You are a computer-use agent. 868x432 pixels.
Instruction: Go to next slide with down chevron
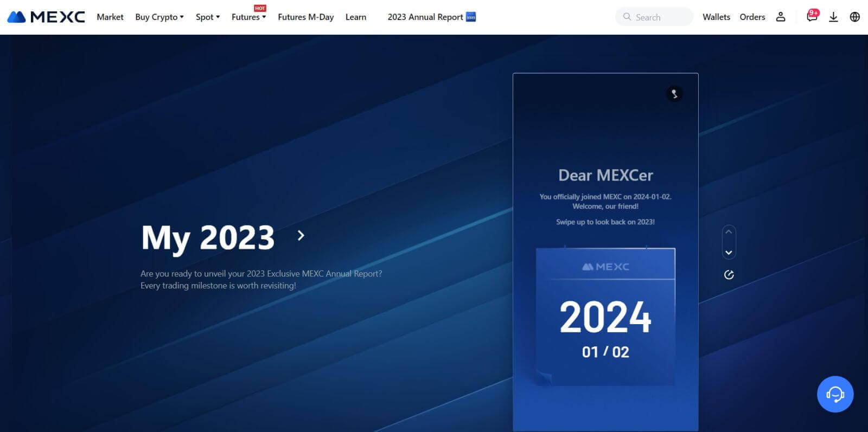pos(729,253)
